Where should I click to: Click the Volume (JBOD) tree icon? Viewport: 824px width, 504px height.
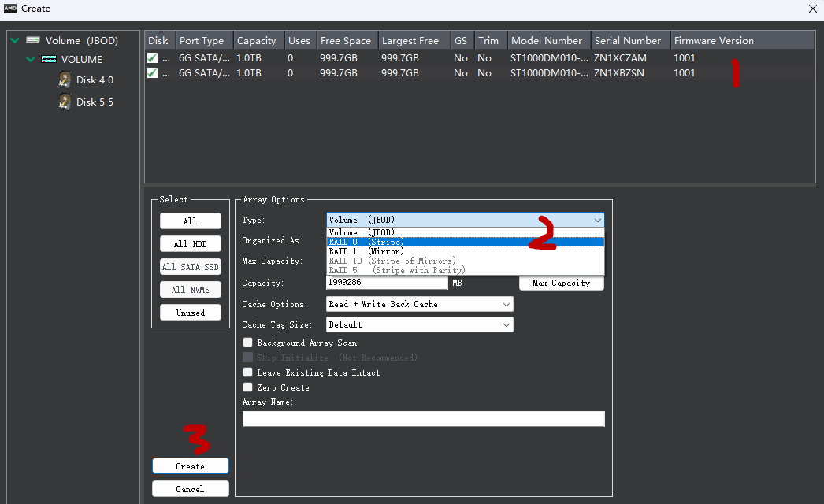click(x=33, y=40)
